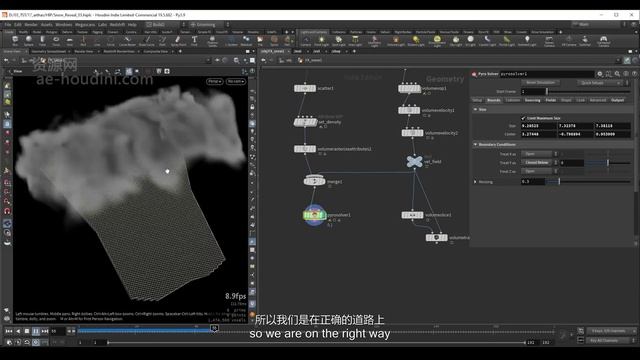Switch to the Fields tab

click(551, 100)
